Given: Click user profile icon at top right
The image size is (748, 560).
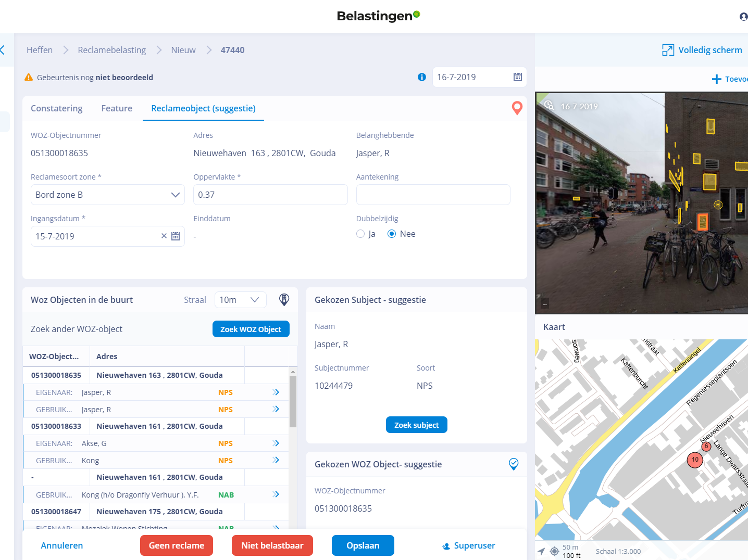Looking at the screenshot, I should pos(744,17).
